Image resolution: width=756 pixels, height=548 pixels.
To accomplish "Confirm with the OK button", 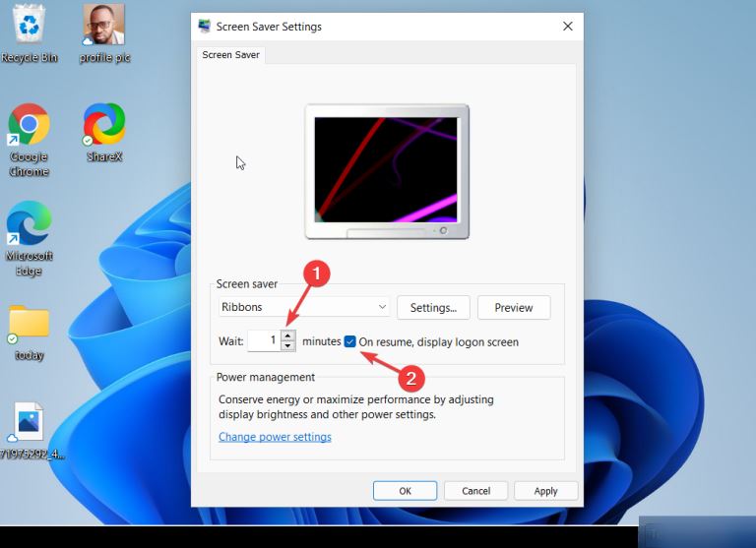I will point(405,491).
